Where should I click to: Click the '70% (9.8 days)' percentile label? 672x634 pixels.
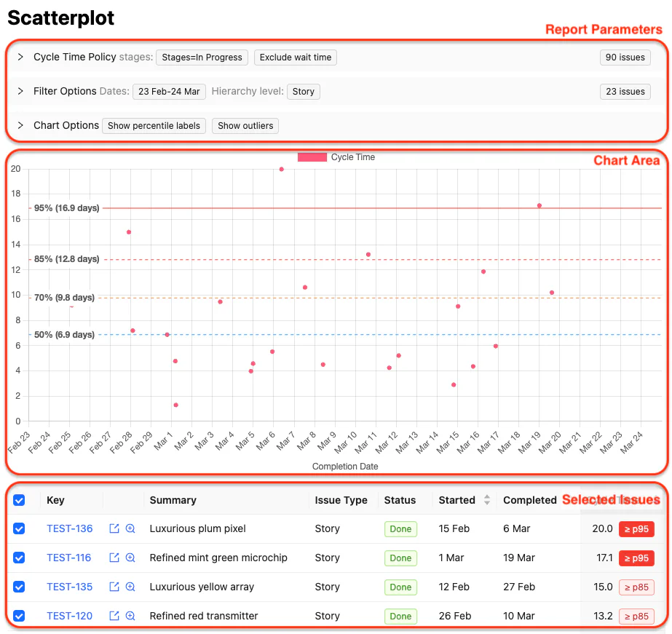(x=64, y=298)
